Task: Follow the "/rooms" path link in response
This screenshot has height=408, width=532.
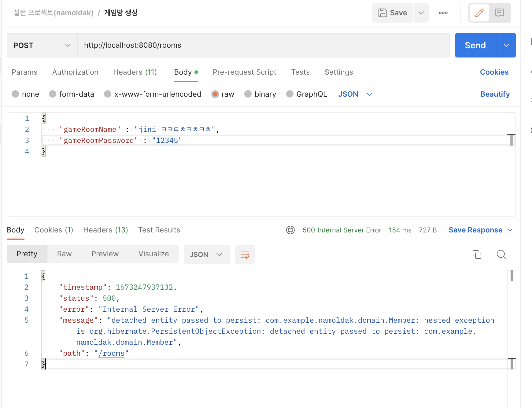Action: pyautogui.click(x=111, y=353)
